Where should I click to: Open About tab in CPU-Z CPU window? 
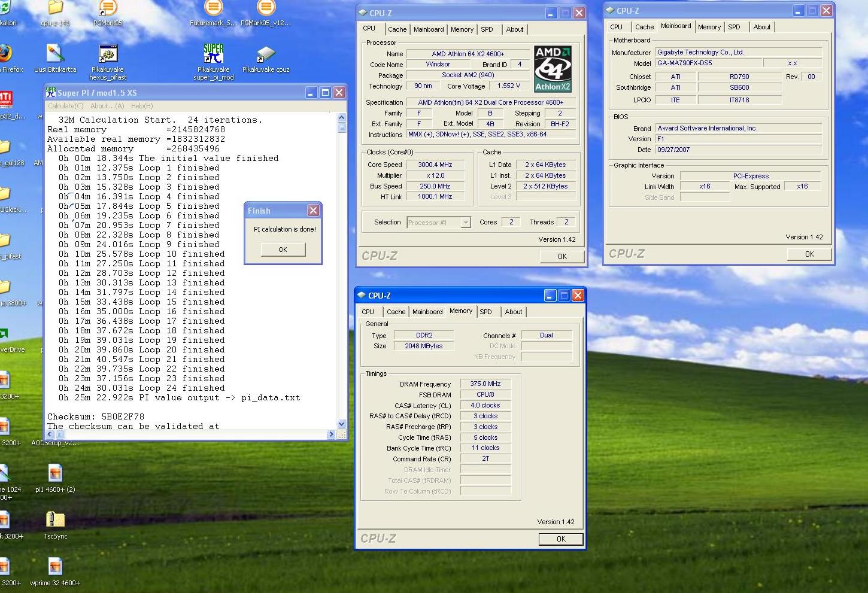click(x=515, y=29)
